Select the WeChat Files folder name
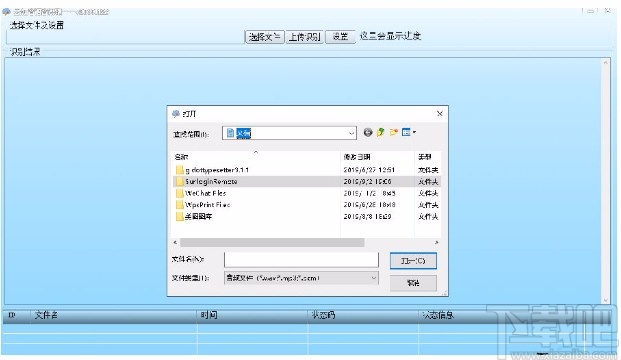 pos(206,193)
